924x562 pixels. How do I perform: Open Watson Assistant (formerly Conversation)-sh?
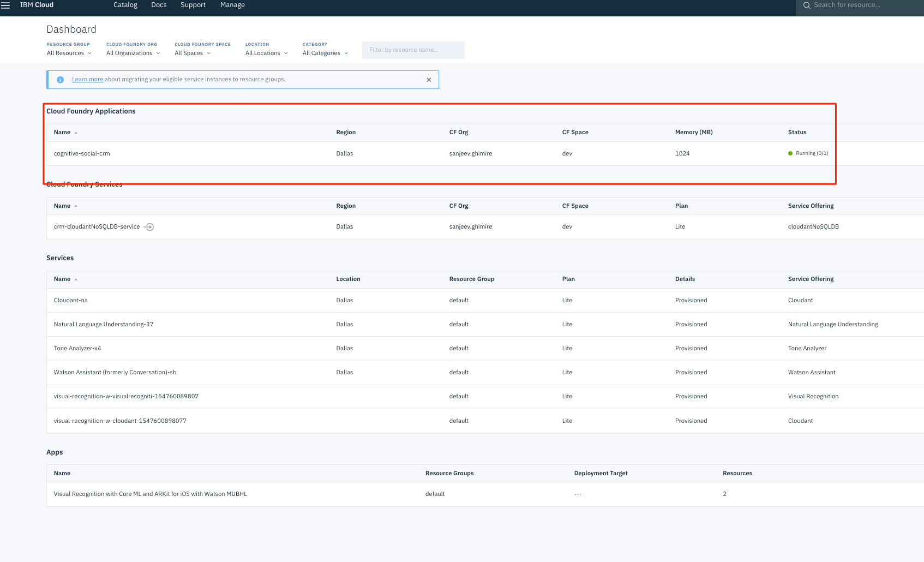coord(115,372)
